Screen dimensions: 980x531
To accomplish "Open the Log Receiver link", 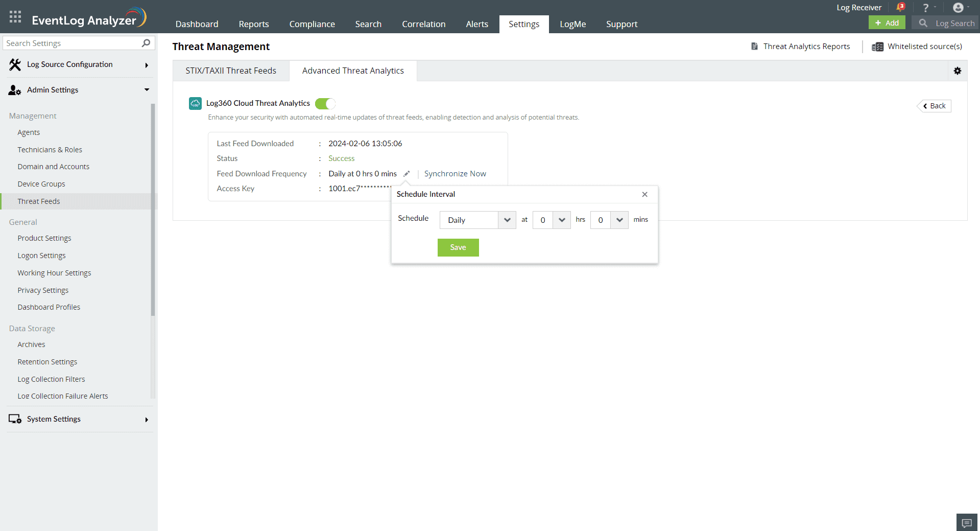I will (x=859, y=8).
